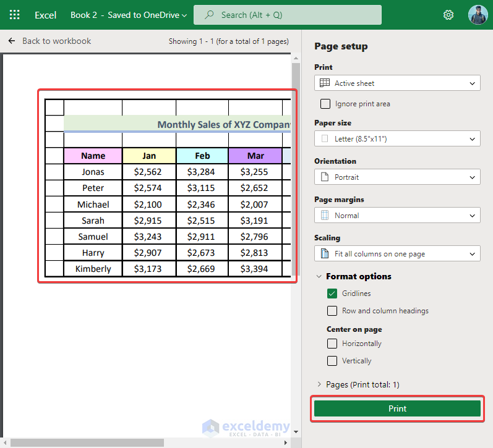493x448 pixels.
Task: Click the $2,673 cell
Action: coord(202,253)
